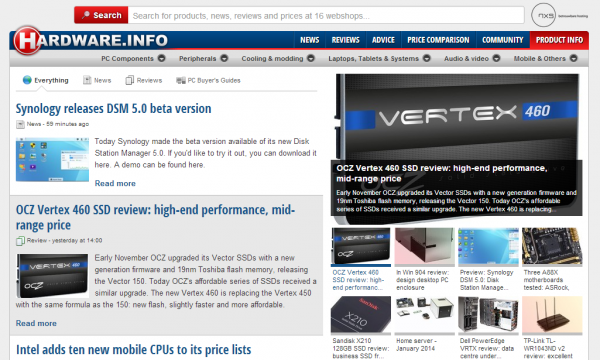
Task: Click the globe icon beside Everything
Action: pyautogui.click(x=27, y=80)
